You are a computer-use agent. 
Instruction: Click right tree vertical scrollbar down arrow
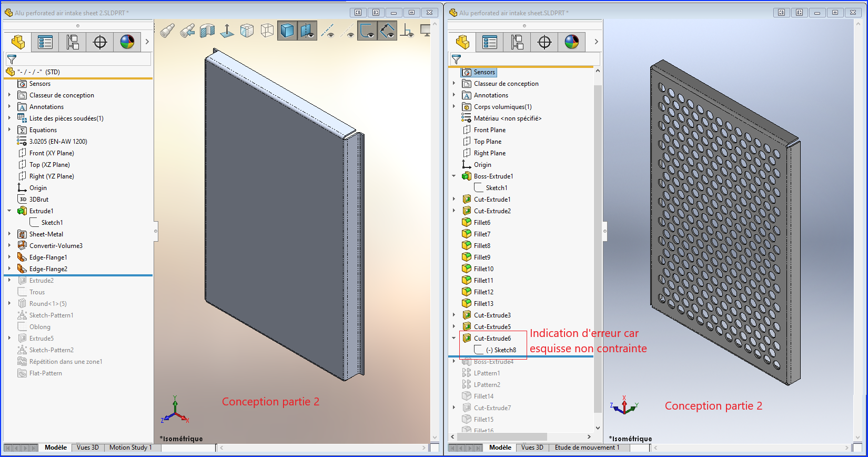click(598, 428)
